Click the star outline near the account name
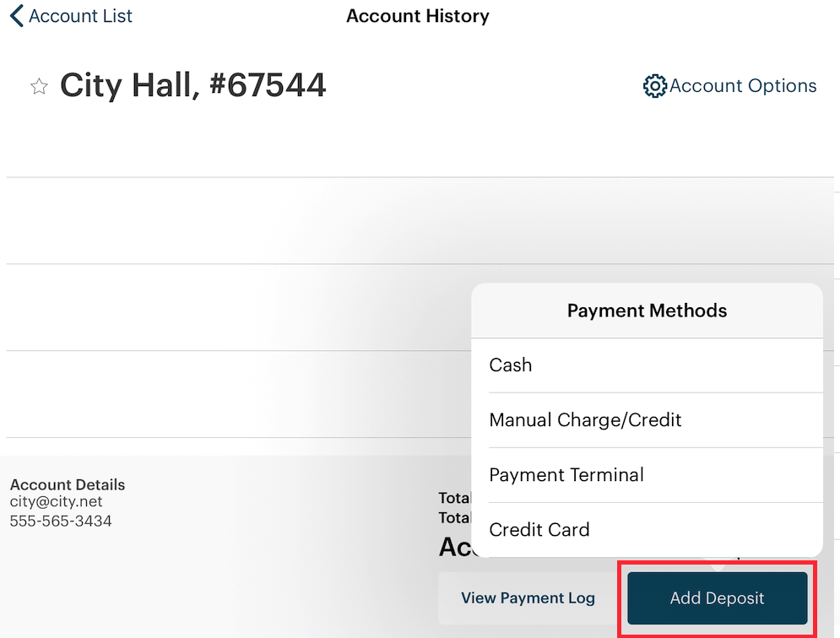Image resolution: width=840 pixels, height=638 pixels. click(39, 85)
